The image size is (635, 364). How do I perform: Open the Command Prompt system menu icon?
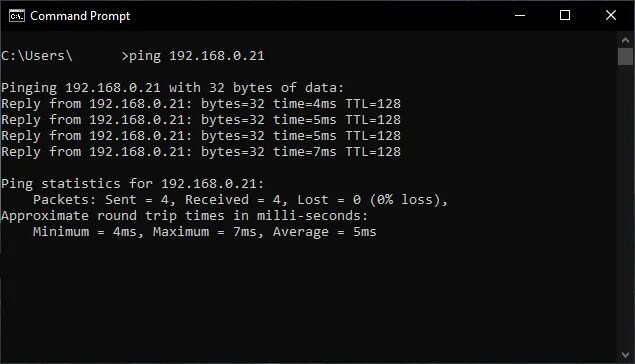point(17,16)
